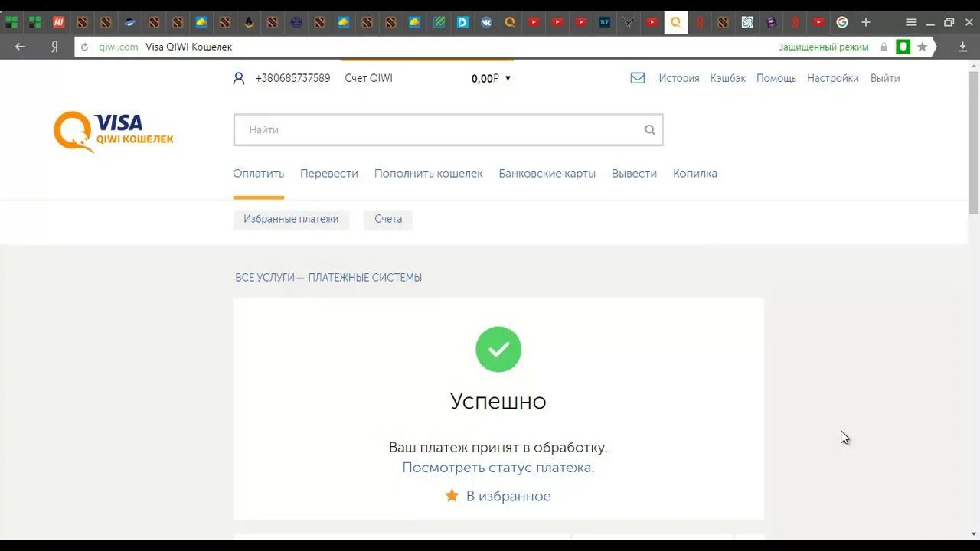This screenshot has height=551, width=980.
Task: Open the Копилка section
Action: (695, 174)
